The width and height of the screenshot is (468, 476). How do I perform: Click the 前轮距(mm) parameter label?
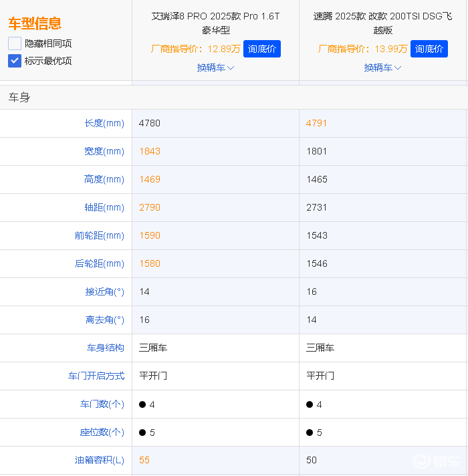coord(100,235)
